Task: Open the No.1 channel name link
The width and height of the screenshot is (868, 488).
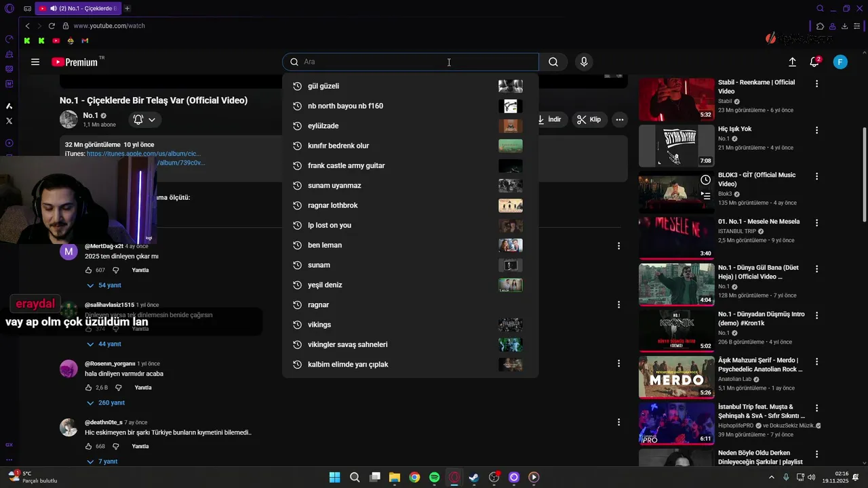Action: 91,115
